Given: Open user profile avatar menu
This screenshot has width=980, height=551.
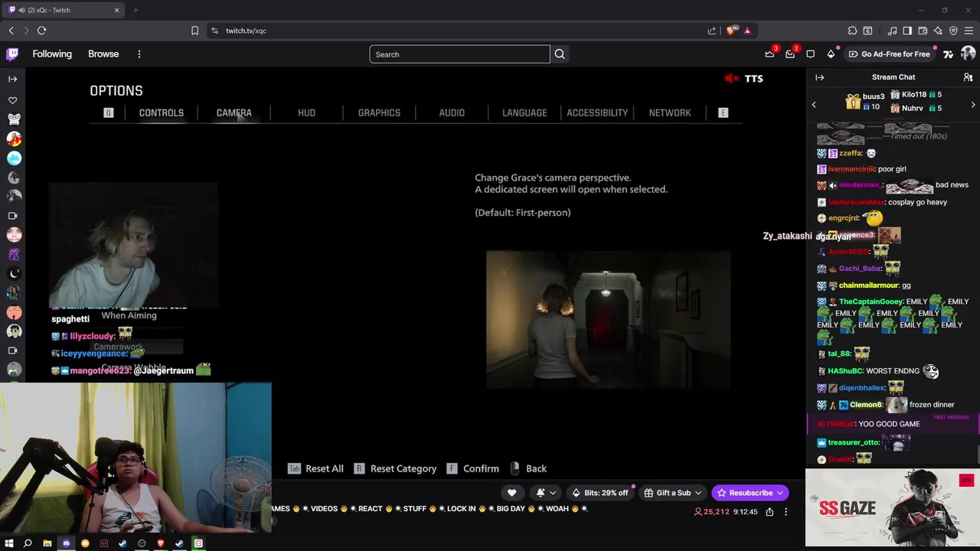Looking at the screenshot, I should [x=968, y=54].
